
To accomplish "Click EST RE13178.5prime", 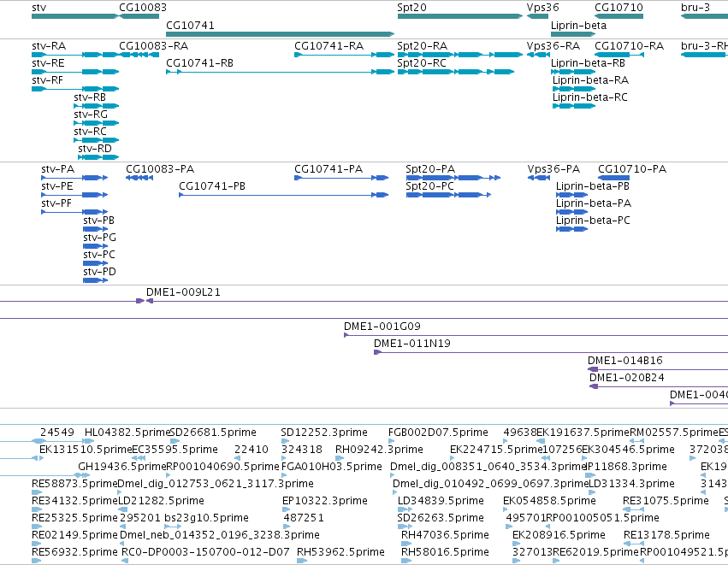I will tap(635, 544).
